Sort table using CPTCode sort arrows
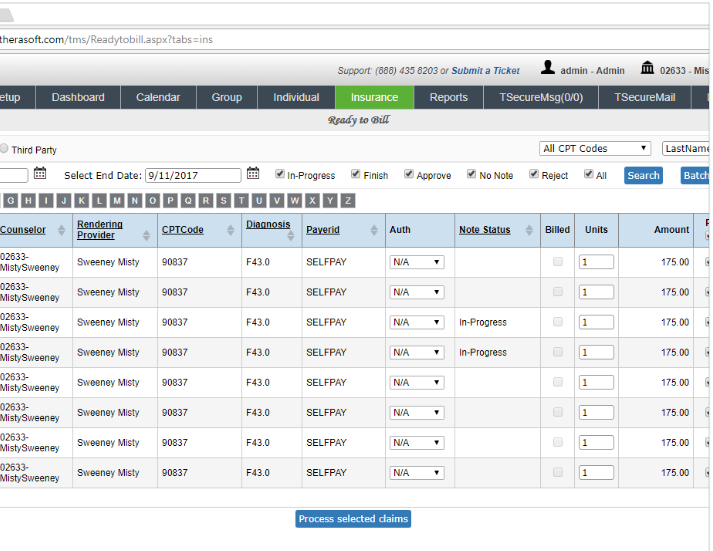 (x=231, y=230)
